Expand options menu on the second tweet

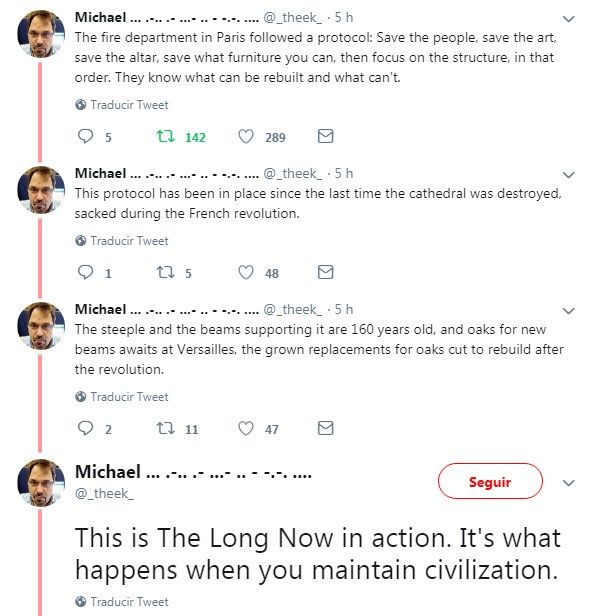[568, 174]
